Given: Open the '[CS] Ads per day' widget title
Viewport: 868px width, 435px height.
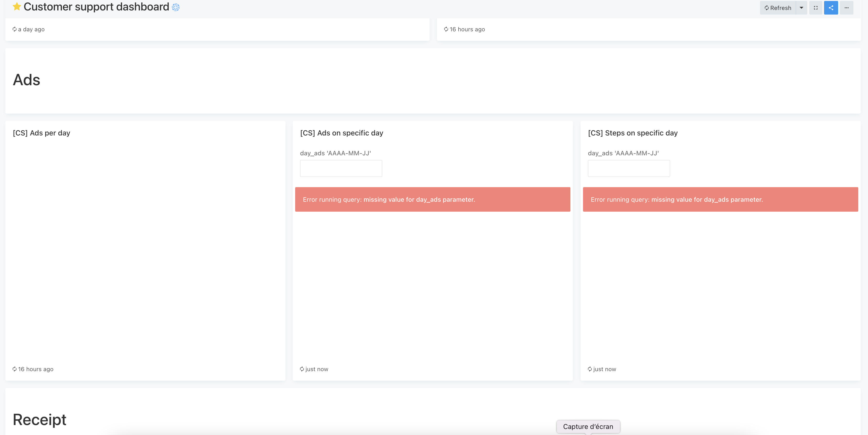Looking at the screenshot, I should 42,133.
